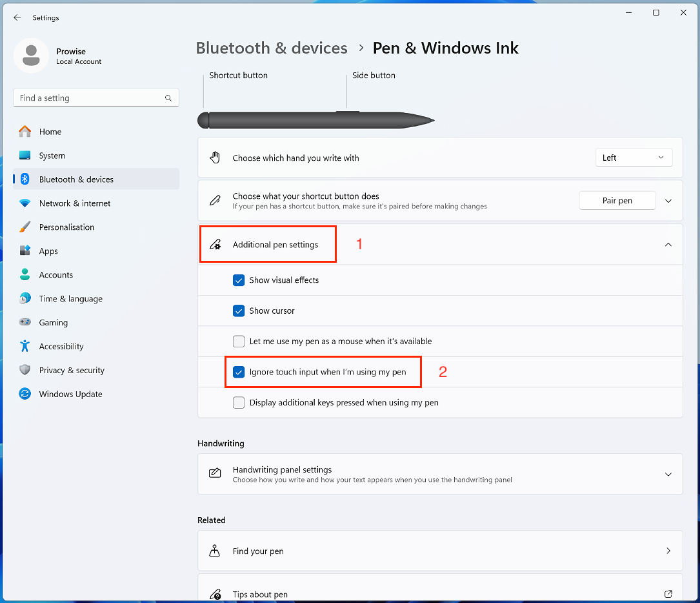The height and width of the screenshot is (603, 700).
Task: Tick Display additional keys pressed checkbox
Action: click(239, 403)
